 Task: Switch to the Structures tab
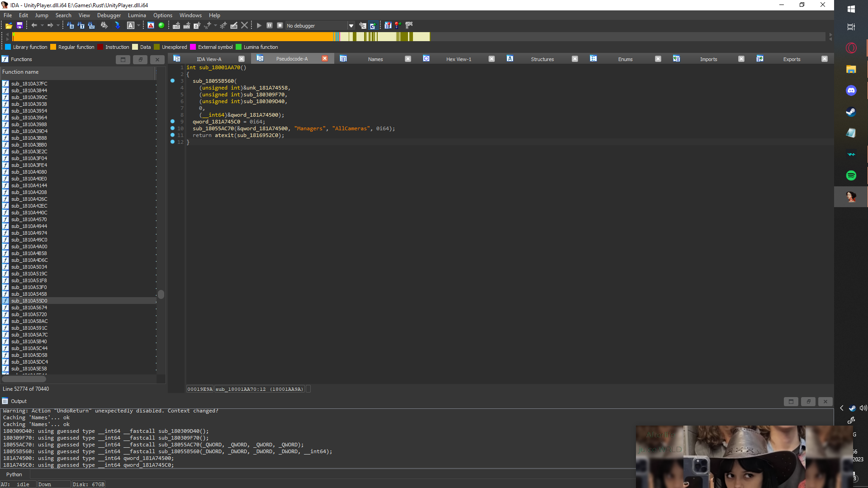(x=542, y=59)
